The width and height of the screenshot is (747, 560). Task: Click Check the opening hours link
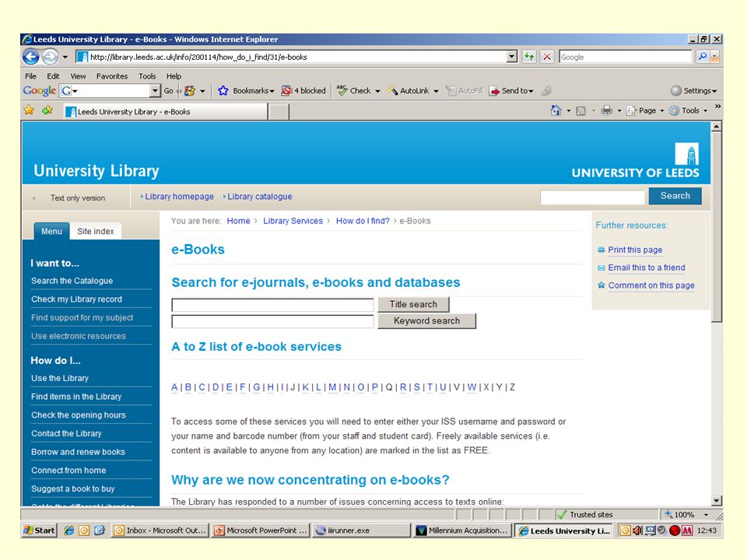click(79, 415)
